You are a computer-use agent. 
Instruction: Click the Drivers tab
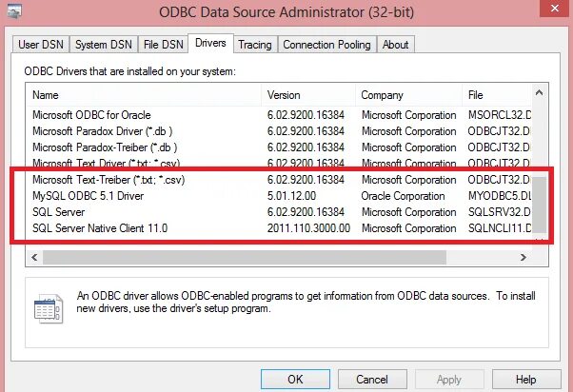pyautogui.click(x=210, y=43)
